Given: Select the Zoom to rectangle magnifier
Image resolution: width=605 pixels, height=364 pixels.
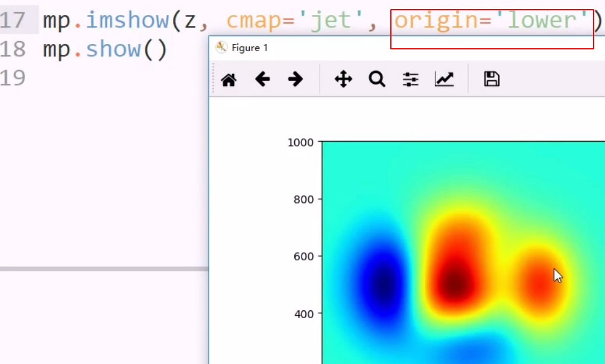Looking at the screenshot, I should click(x=377, y=80).
